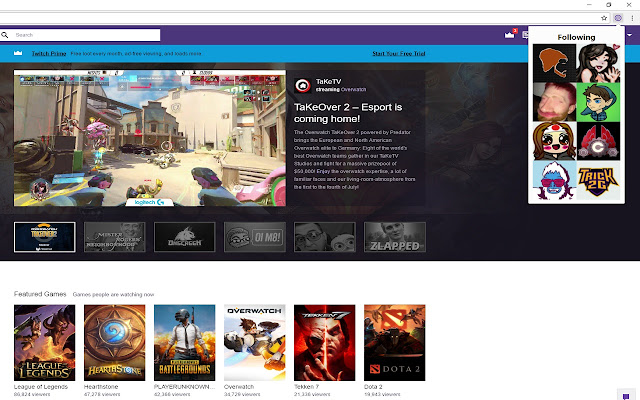Click the logitech banner on stream

coord(150,202)
